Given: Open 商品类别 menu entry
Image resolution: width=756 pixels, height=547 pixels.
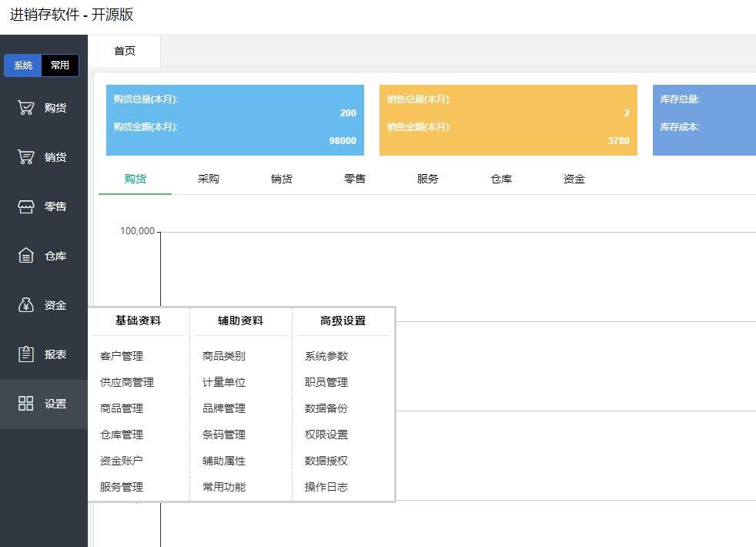Looking at the screenshot, I should tap(224, 356).
